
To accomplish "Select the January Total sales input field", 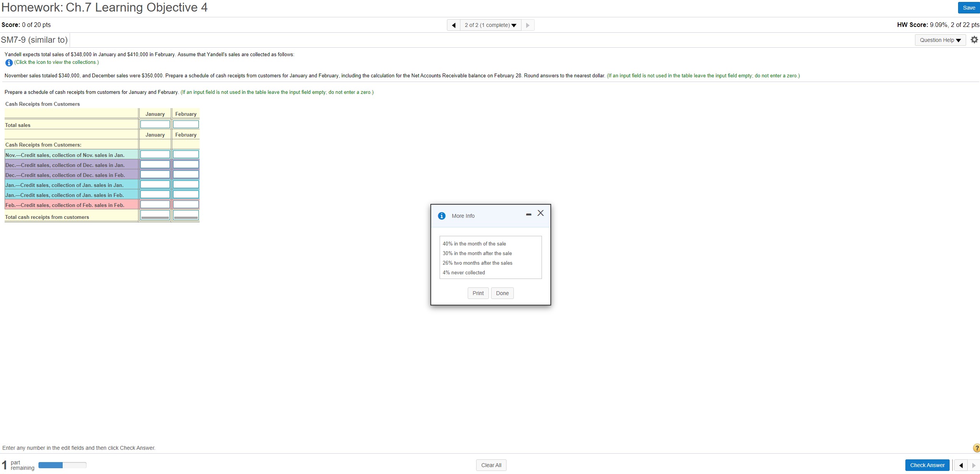I will coord(154,124).
